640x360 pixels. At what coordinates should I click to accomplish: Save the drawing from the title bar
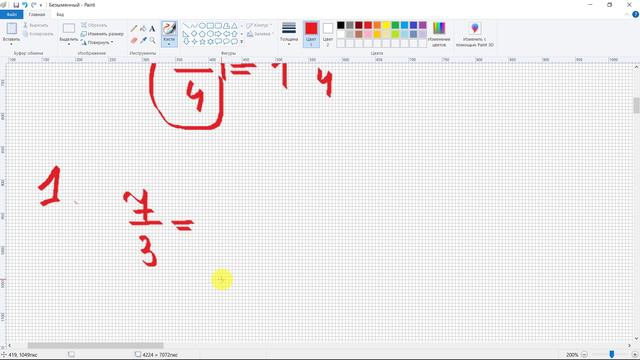pyautogui.click(x=16, y=5)
